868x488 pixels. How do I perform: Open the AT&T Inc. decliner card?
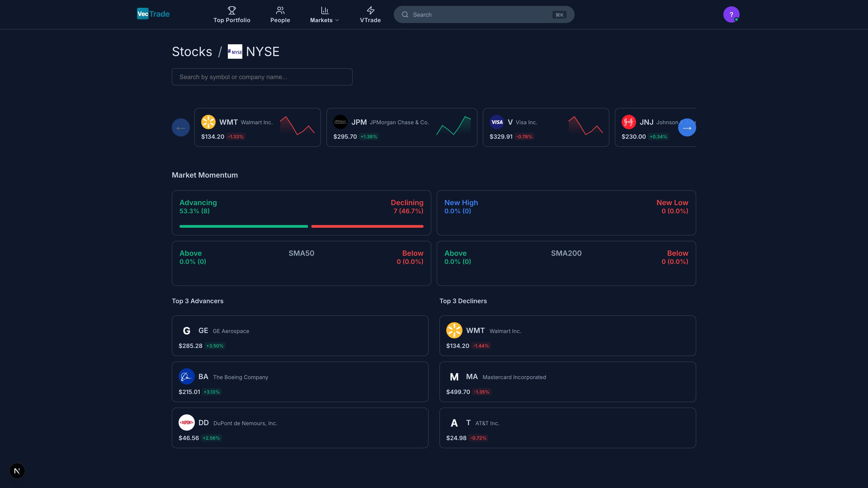coord(567,428)
